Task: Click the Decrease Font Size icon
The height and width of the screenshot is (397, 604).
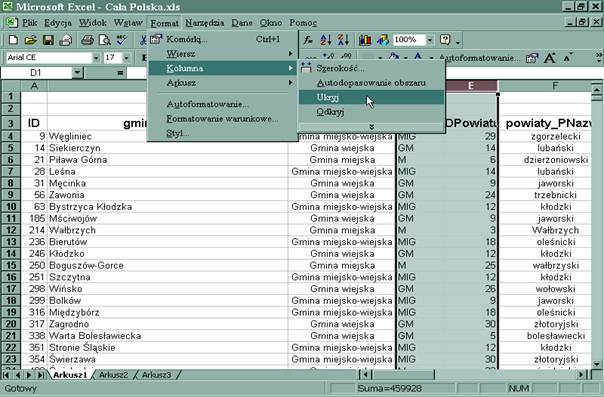Action: [x=568, y=58]
